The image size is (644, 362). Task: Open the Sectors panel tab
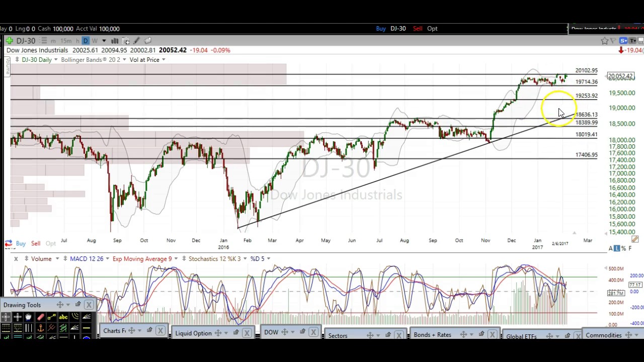point(338,335)
